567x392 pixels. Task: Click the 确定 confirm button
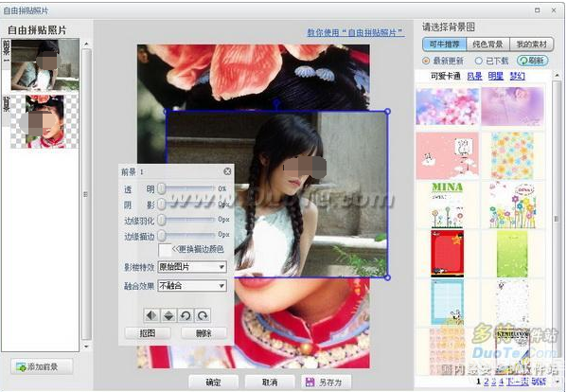click(213, 383)
